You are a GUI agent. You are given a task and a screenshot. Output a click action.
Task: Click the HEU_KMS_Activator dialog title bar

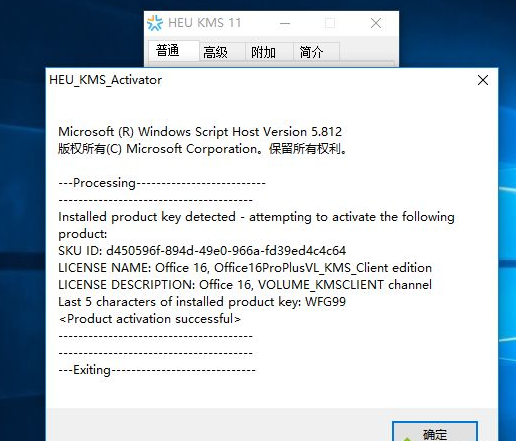click(260, 80)
